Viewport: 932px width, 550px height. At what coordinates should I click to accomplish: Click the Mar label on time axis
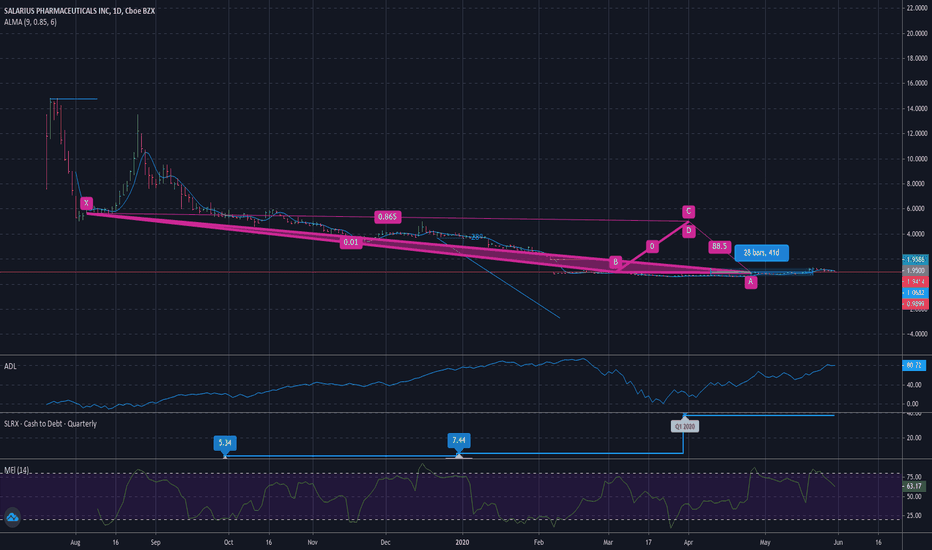coord(607,542)
